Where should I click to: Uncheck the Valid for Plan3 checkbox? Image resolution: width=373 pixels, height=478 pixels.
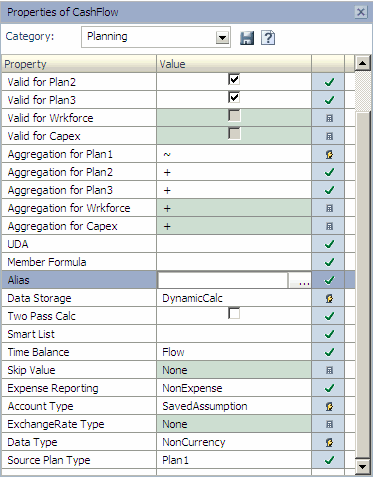234,98
